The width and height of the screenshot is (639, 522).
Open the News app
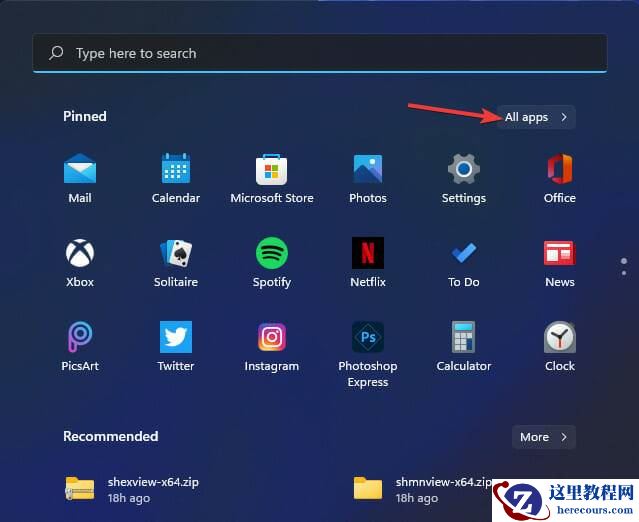pos(560,263)
